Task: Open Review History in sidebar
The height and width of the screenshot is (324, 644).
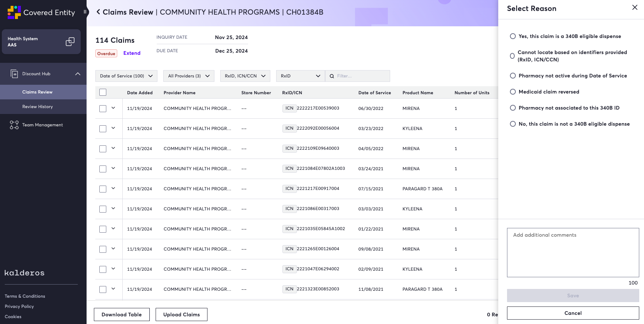Action: coord(43,107)
